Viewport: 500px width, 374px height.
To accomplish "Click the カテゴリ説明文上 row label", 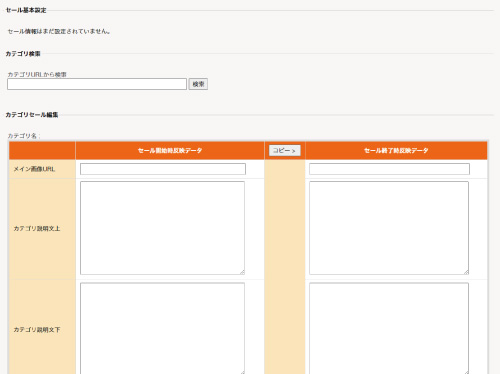I will [37, 229].
